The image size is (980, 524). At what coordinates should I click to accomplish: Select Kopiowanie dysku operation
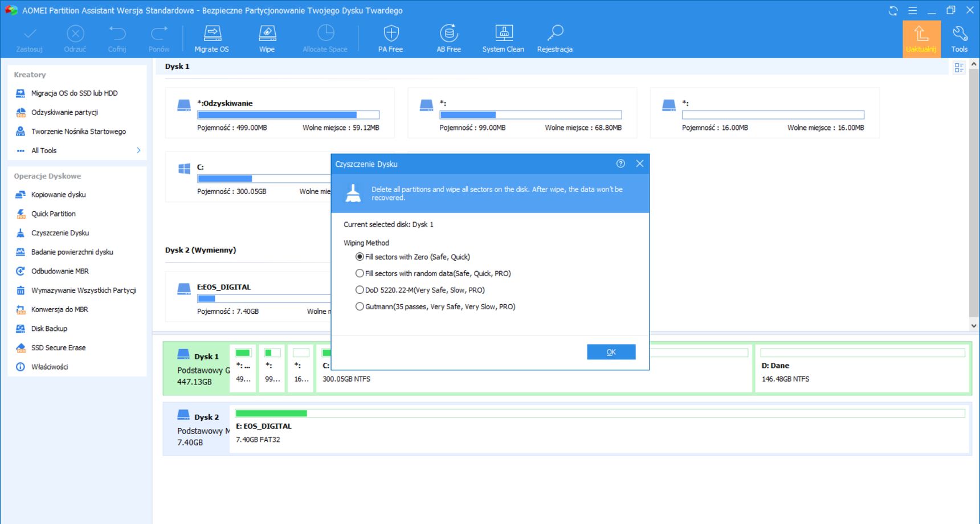tap(58, 195)
